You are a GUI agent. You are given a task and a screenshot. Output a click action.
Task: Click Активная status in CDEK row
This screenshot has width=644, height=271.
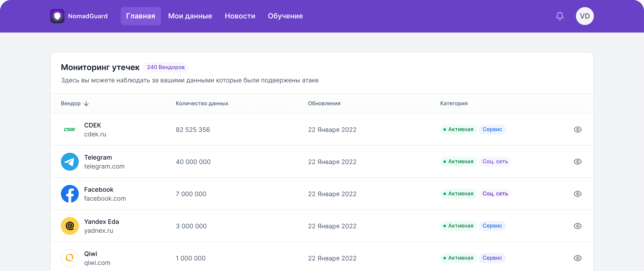point(458,129)
